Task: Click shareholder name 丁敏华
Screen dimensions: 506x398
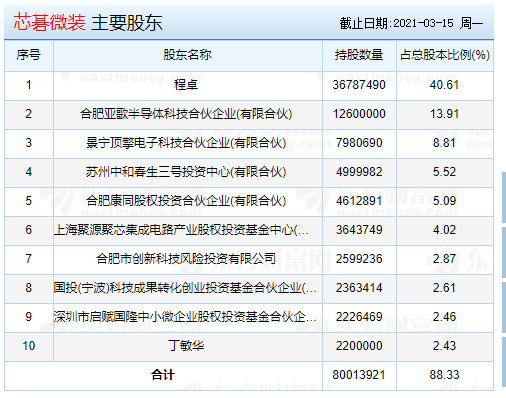Action: [x=186, y=346]
